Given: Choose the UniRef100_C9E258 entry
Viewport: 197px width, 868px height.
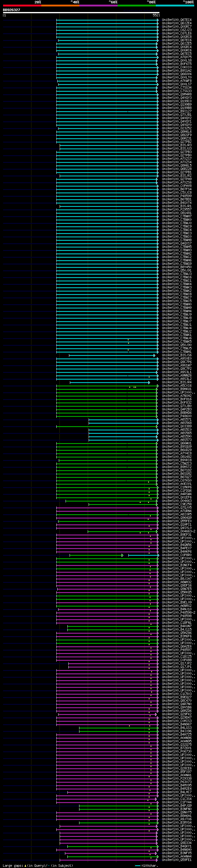Looking at the screenshot, I should tap(177, 504).
